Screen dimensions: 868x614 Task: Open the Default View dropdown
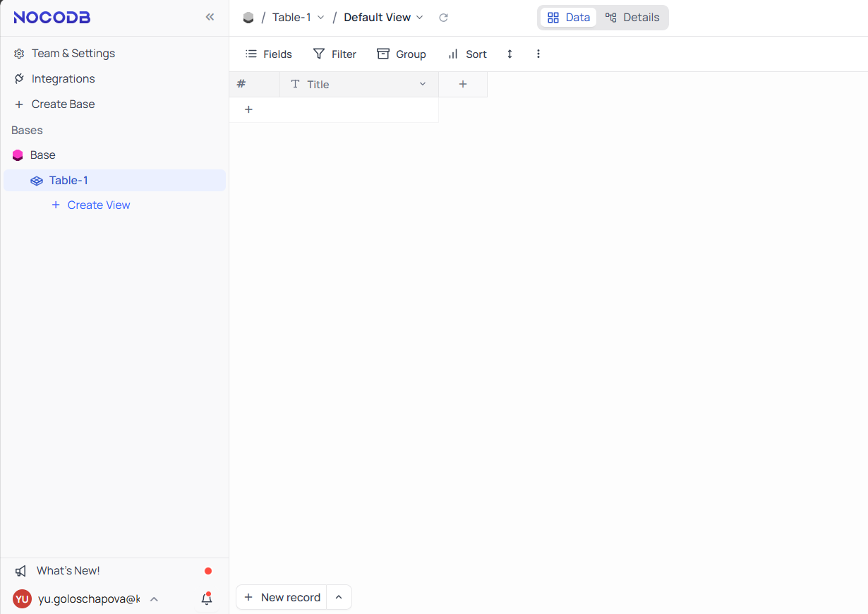tap(383, 18)
